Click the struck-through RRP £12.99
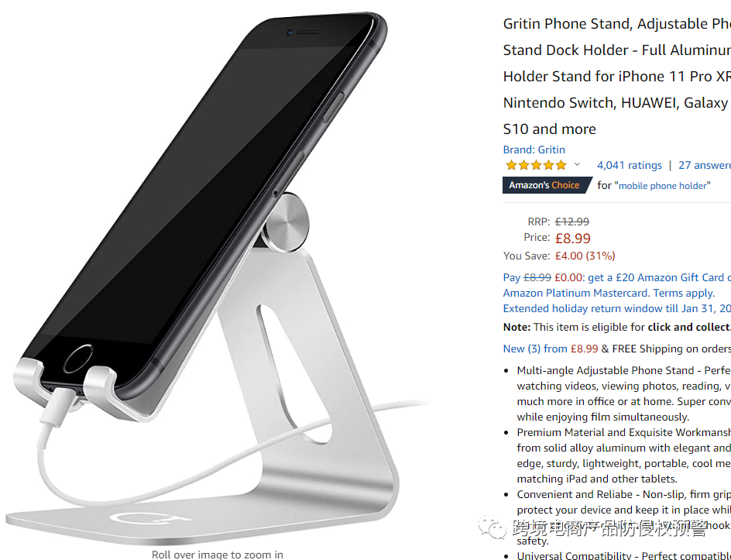 [x=572, y=222]
